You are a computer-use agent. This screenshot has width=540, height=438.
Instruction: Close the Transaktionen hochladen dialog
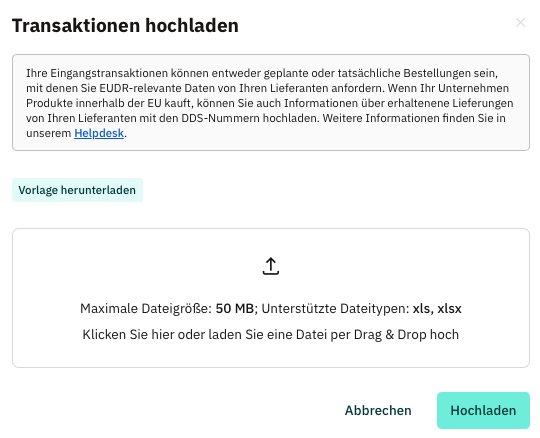(520, 23)
